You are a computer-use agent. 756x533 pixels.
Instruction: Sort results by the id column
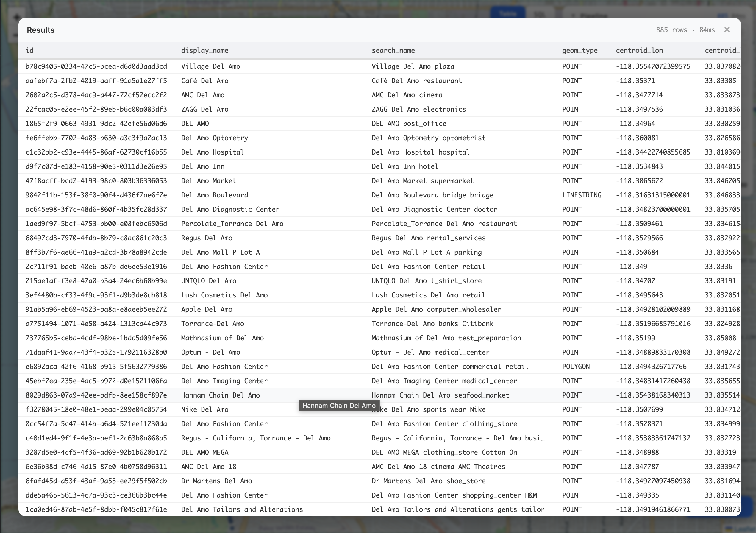[30, 50]
